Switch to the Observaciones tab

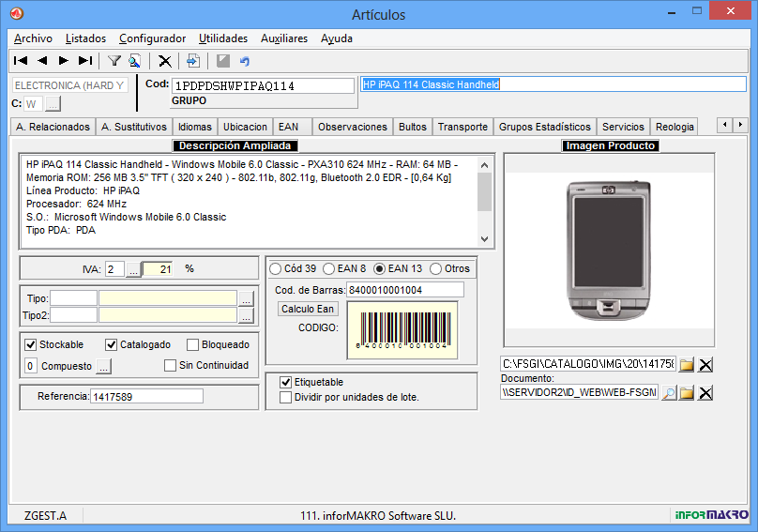coord(353,127)
